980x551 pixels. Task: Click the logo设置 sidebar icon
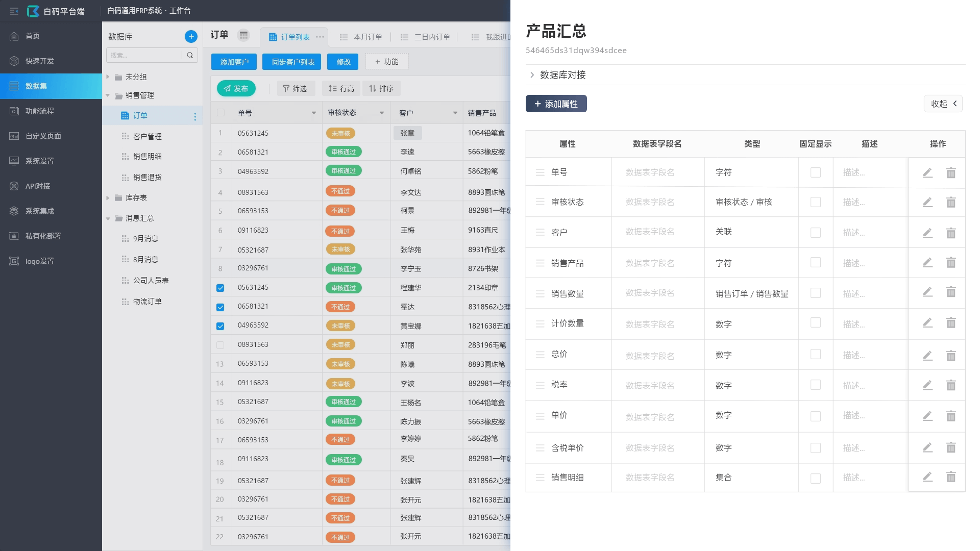(14, 261)
